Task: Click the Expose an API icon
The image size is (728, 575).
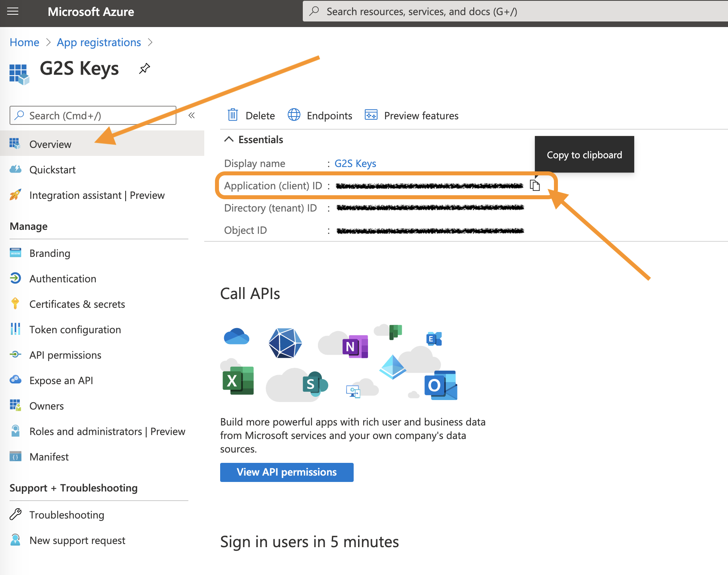Action: click(15, 380)
